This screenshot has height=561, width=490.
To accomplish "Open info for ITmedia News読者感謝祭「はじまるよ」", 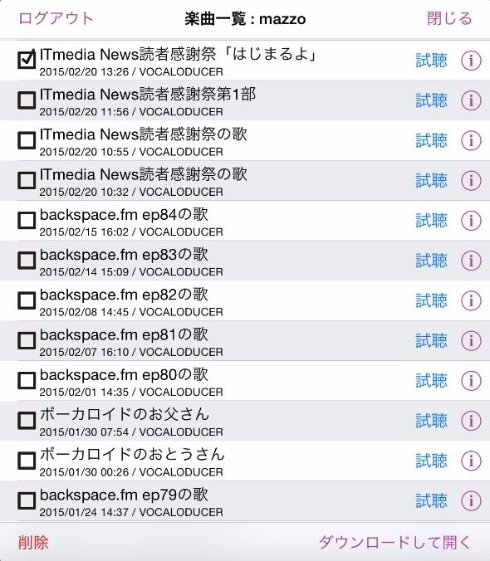I will click(x=471, y=60).
